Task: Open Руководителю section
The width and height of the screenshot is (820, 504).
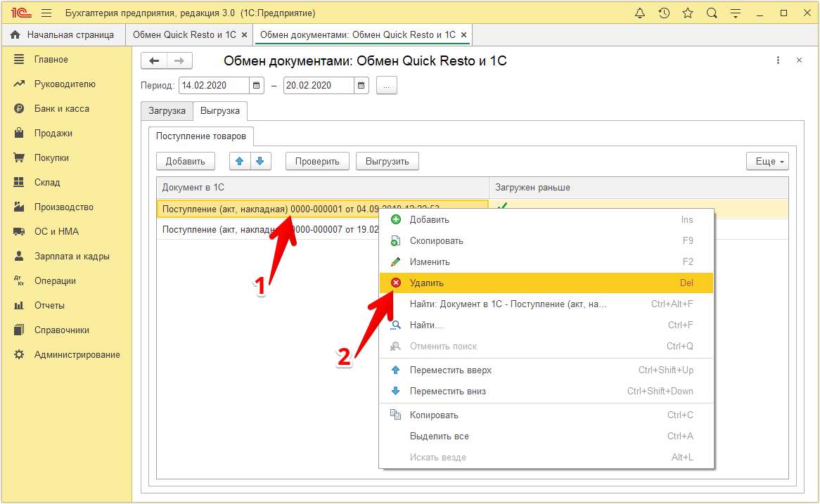Action: point(66,84)
